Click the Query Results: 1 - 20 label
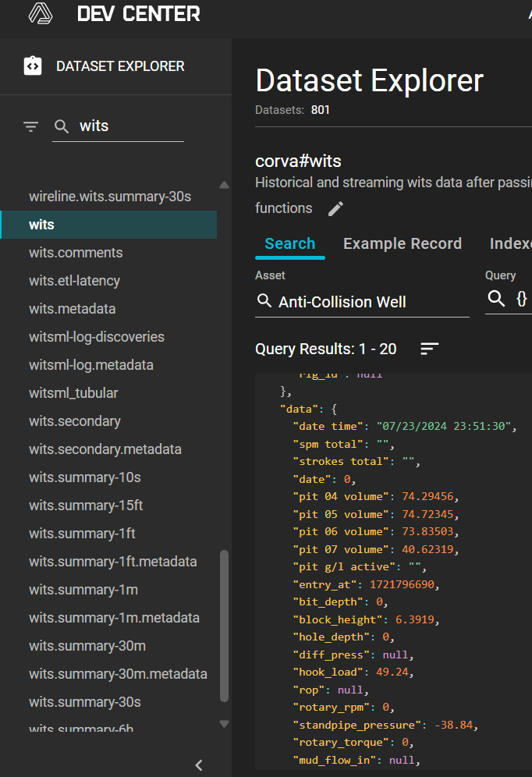The height and width of the screenshot is (777, 532). coord(326,349)
